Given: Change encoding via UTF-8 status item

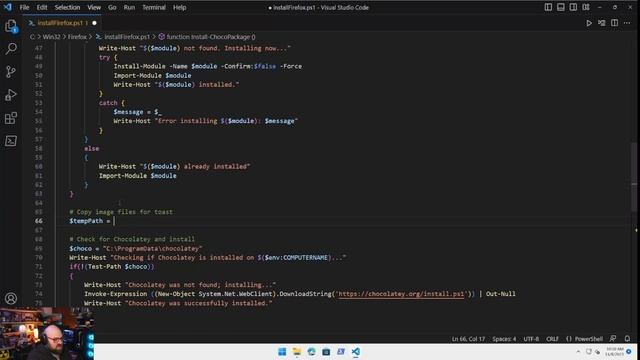Looking at the screenshot, I should [531, 339].
